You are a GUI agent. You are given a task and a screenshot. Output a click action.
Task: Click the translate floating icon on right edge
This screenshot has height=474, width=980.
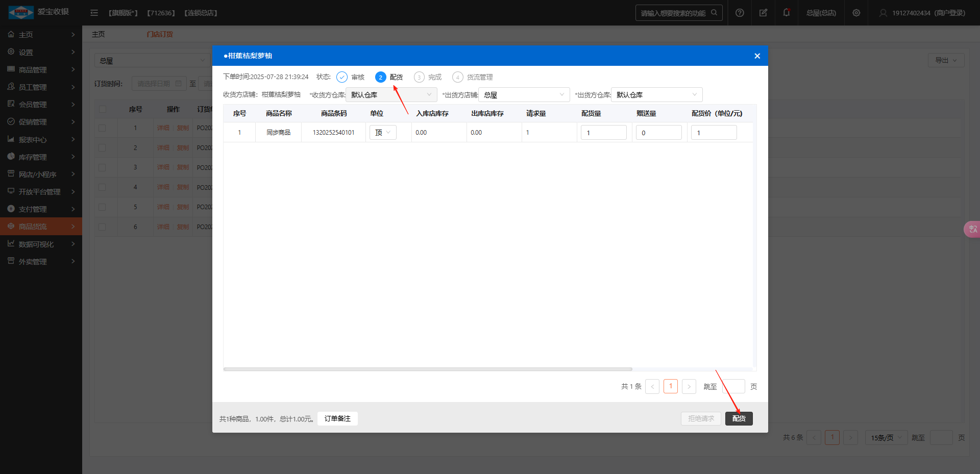[x=973, y=229]
